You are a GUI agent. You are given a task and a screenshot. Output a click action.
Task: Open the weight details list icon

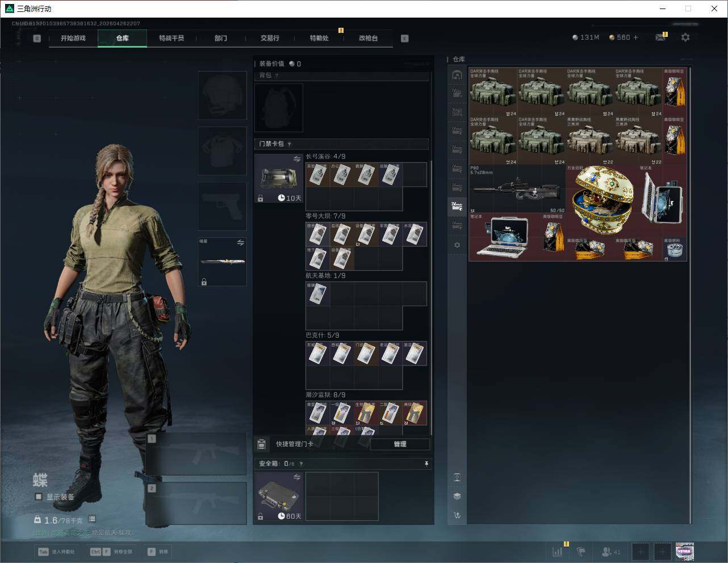[92, 519]
